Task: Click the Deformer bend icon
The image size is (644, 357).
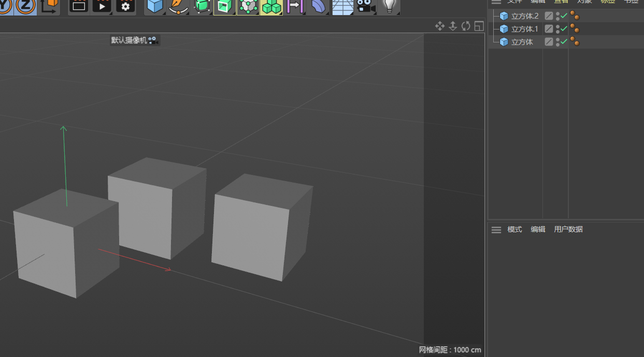Action: point(318,6)
